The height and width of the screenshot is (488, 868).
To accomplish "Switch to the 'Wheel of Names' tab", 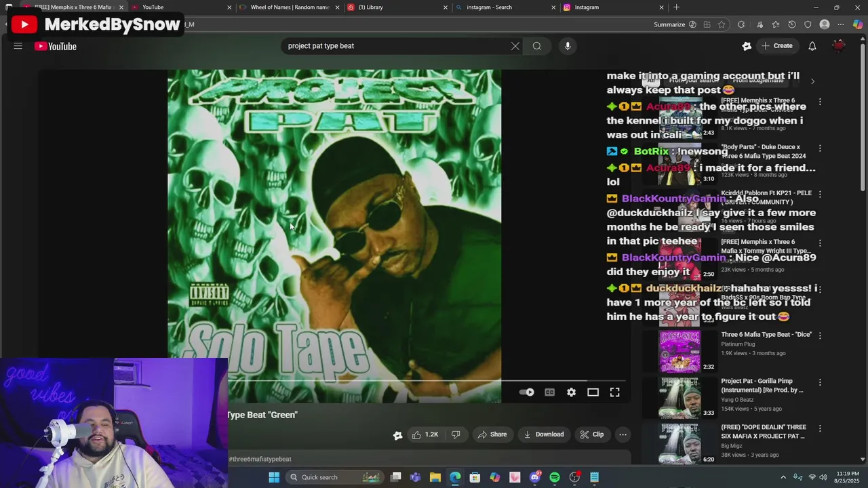I will coord(290,7).
